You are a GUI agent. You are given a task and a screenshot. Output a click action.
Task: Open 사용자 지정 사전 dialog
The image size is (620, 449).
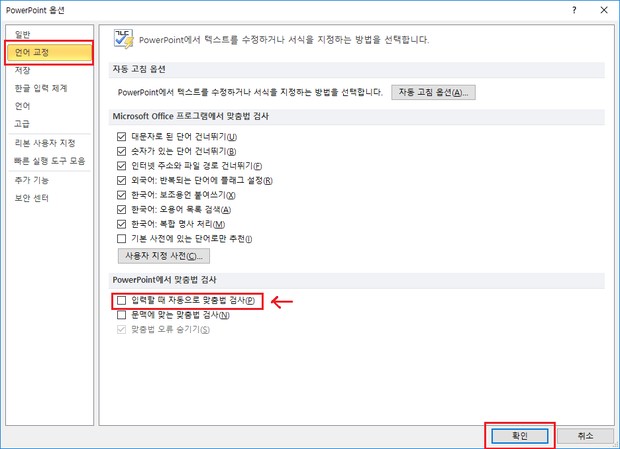point(164,256)
